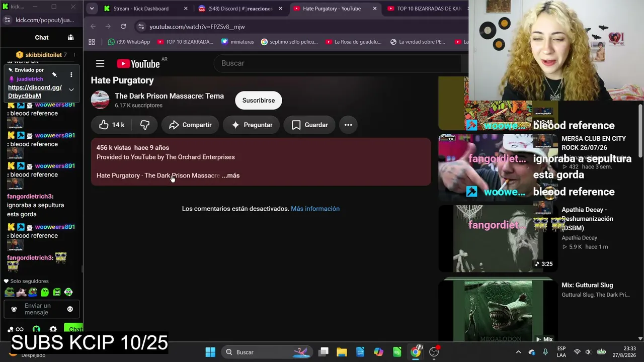Image resolution: width=644 pixels, height=362 pixels.
Task: Save the video with Guardar
Action: (310, 125)
